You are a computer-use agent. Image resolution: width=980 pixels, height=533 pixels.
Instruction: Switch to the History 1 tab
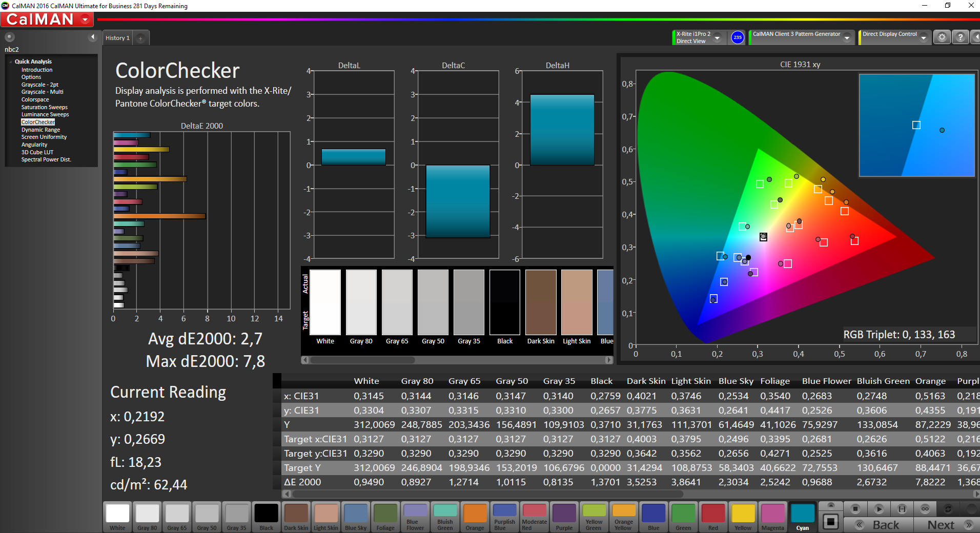tap(117, 38)
